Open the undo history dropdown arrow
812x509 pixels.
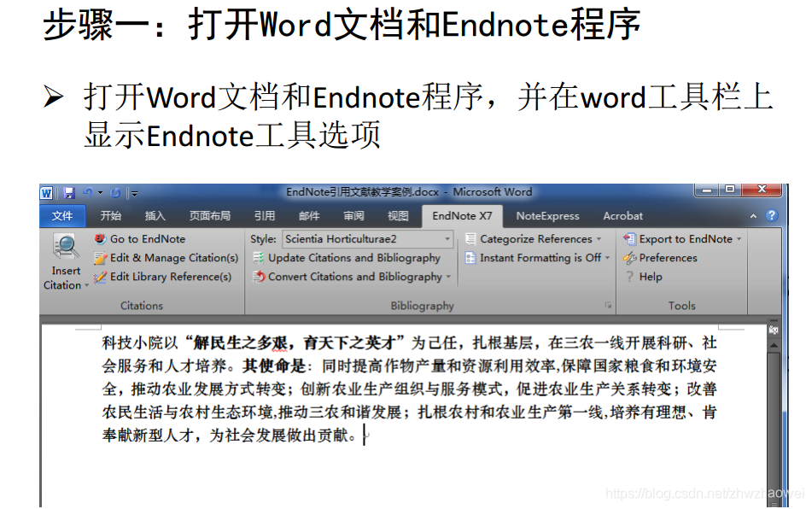[101, 193]
